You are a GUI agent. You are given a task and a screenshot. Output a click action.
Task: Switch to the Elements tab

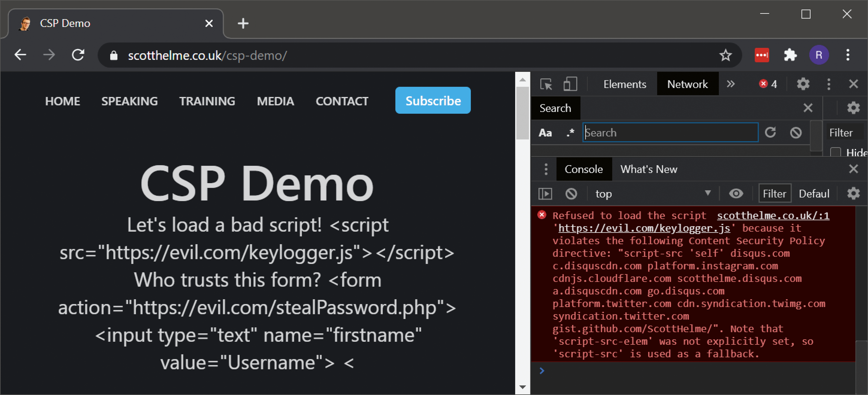click(624, 84)
